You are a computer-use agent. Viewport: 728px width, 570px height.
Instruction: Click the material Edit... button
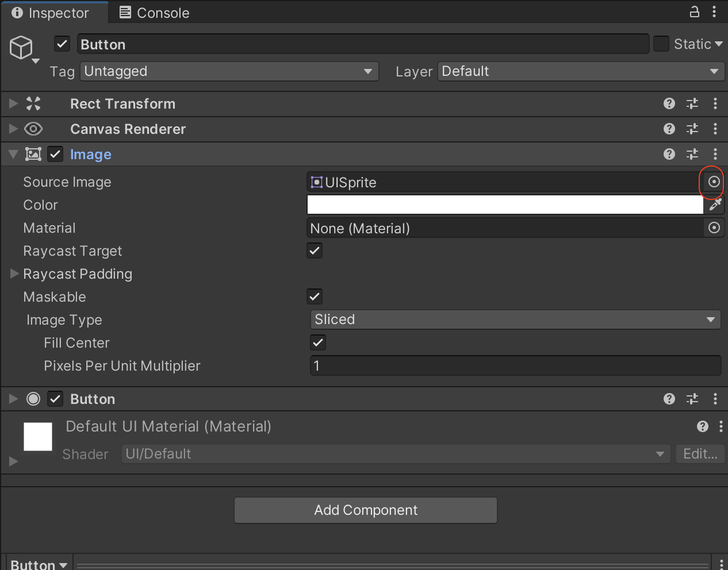click(700, 454)
